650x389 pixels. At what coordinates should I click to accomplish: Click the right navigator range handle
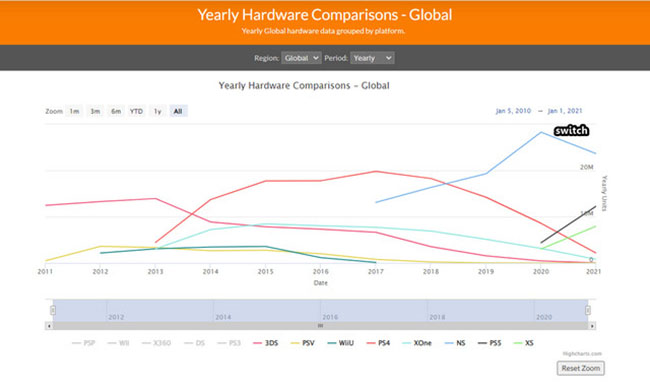pyautogui.click(x=588, y=310)
